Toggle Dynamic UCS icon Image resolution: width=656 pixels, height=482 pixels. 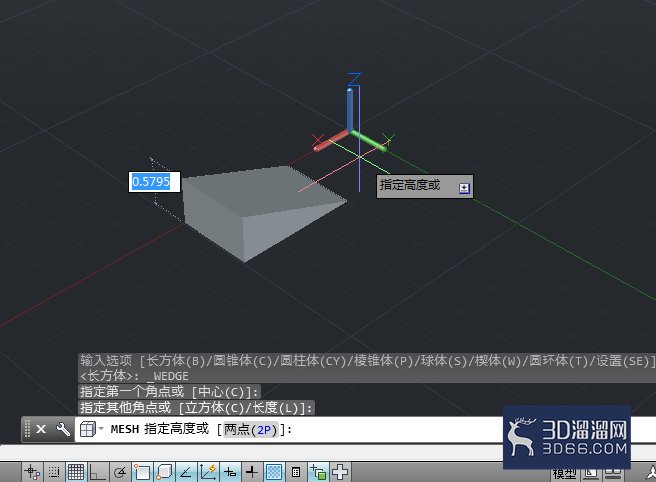(x=208, y=472)
